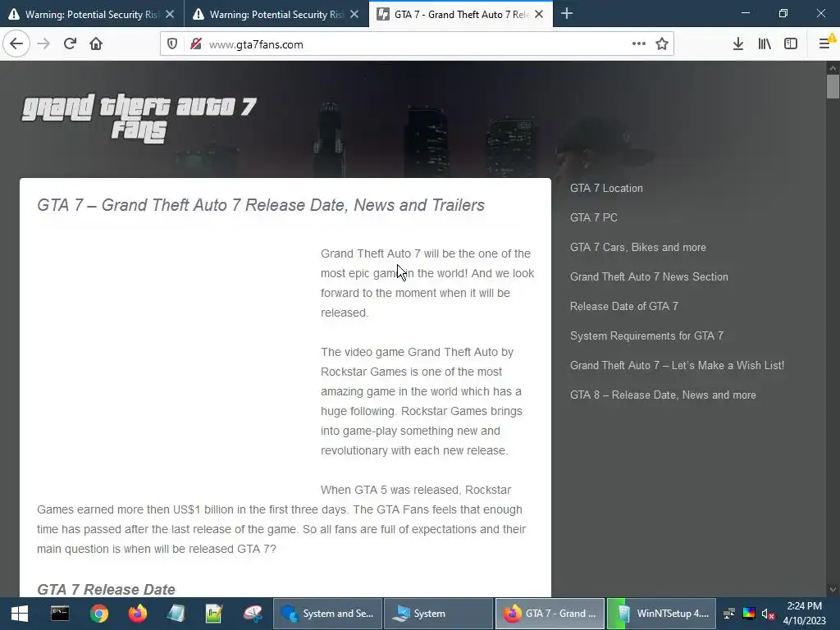Launch pinned Firefox from the taskbar

[x=137, y=614]
